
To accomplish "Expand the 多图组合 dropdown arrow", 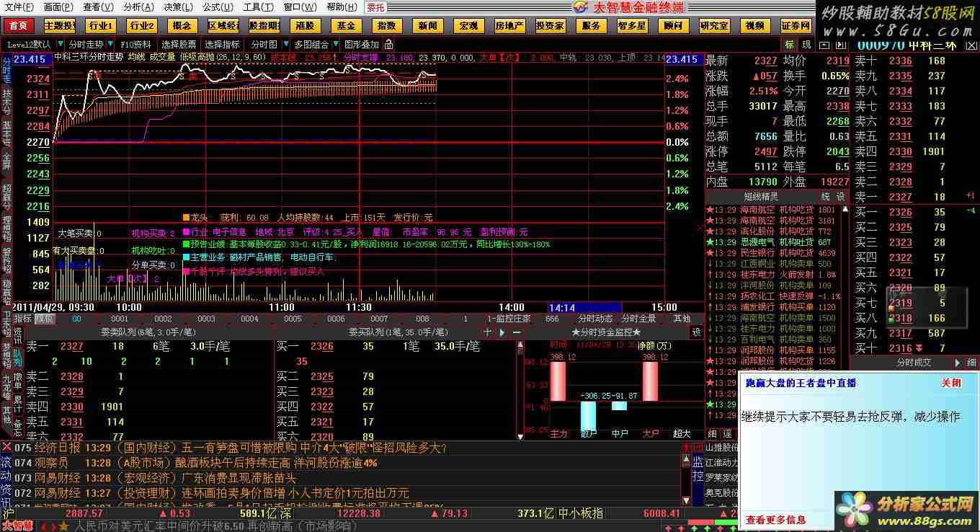I will click(335, 45).
